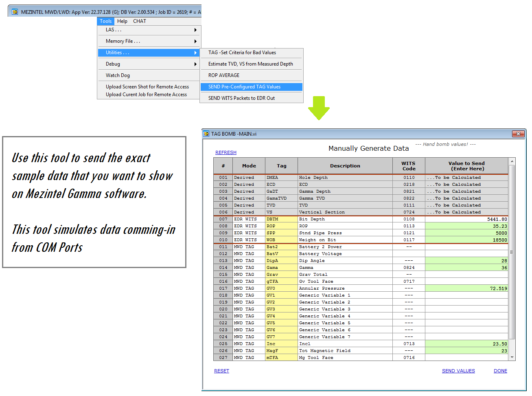Select Watch Dog menu entry

coord(149,75)
